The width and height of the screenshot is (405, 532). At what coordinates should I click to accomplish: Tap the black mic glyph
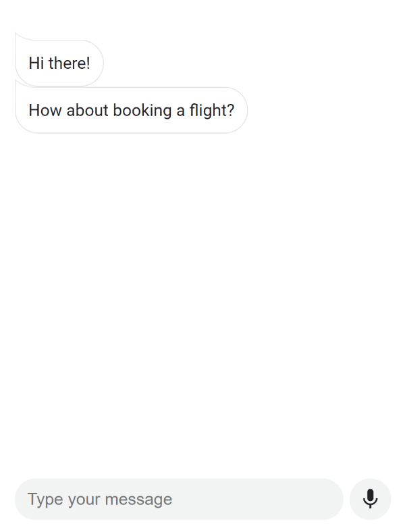point(370,499)
